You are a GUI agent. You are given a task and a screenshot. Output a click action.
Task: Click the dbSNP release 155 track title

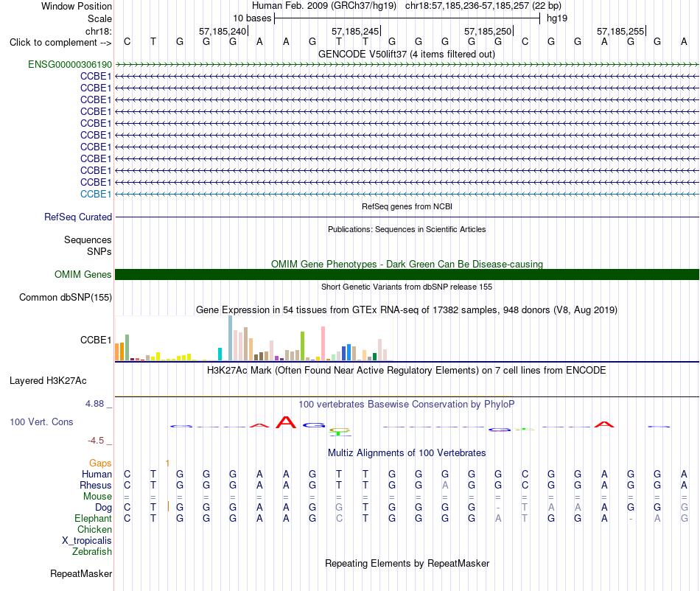(407, 287)
